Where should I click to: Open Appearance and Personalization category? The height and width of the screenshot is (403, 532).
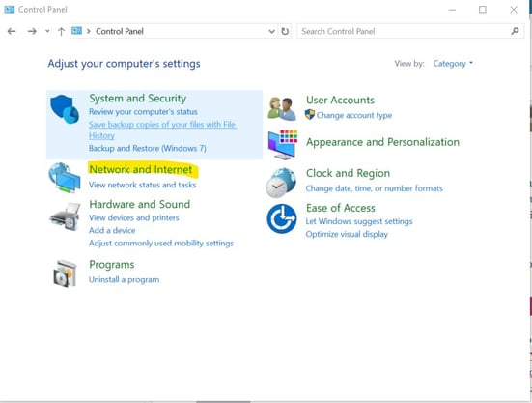[x=382, y=142]
